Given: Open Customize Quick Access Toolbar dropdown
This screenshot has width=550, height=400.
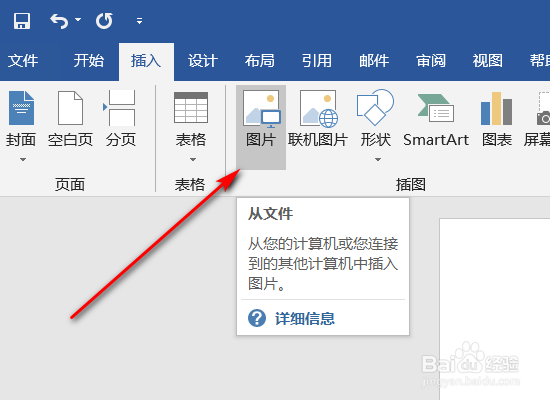Looking at the screenshot, I should pyautogui.click(x=139, y=21).
